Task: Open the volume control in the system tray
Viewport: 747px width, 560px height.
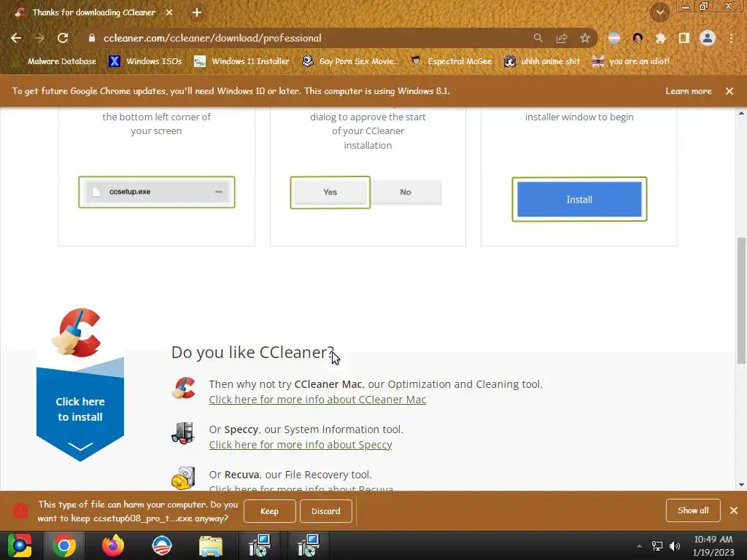Action: 675,546
